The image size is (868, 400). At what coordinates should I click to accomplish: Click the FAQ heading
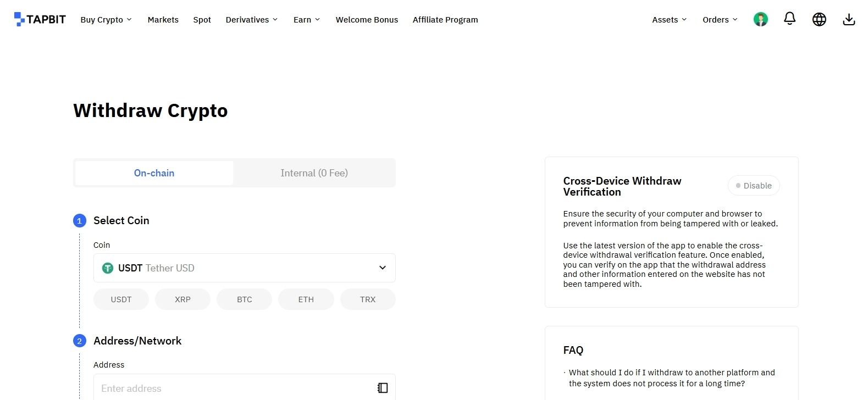[x=573, y=350]
